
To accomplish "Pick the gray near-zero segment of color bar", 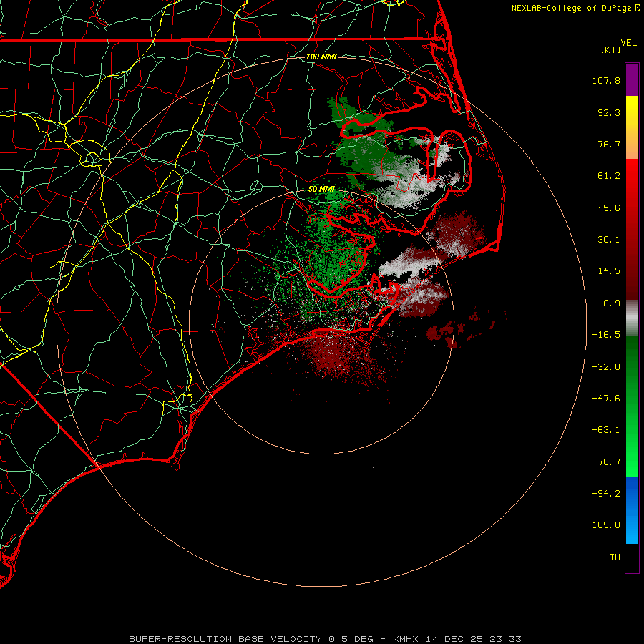I will click(x=632, y=318).
